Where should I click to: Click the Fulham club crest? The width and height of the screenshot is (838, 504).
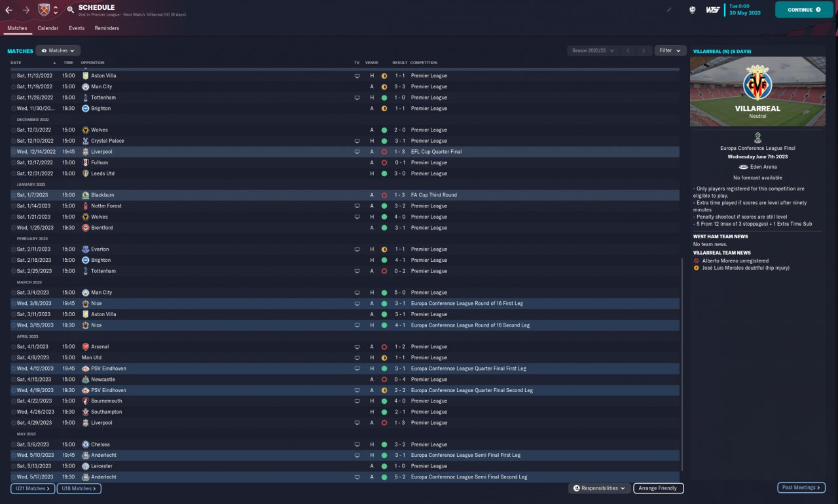tap(85, 162)
